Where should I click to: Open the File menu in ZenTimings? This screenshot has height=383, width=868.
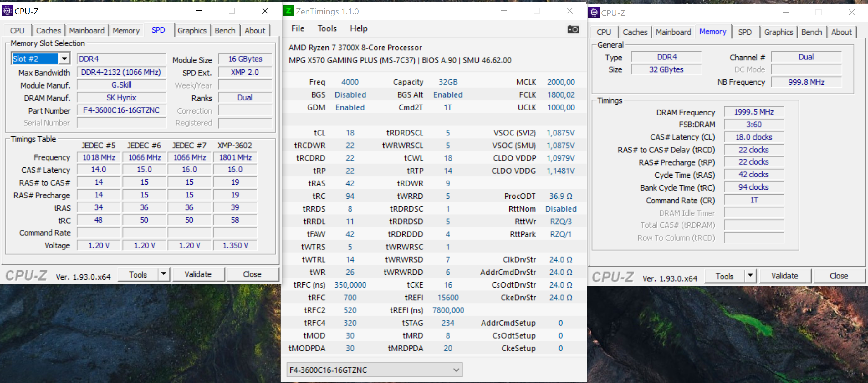tap(298, 28)
